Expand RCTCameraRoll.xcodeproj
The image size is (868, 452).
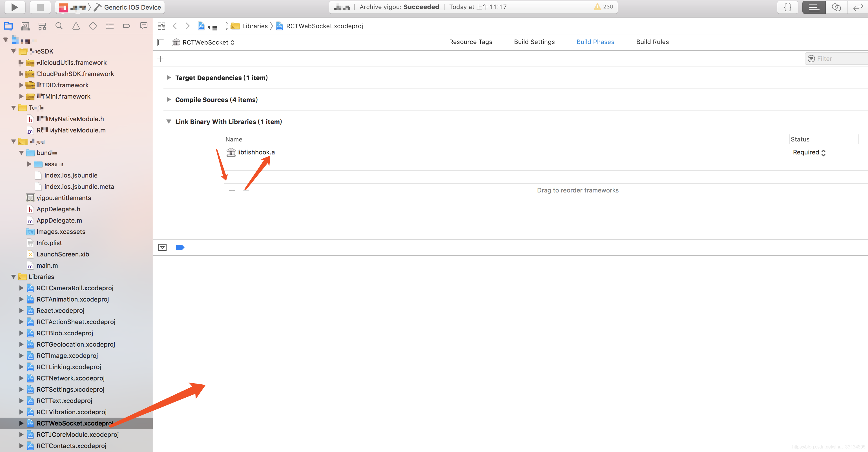[x=21, y=288]
